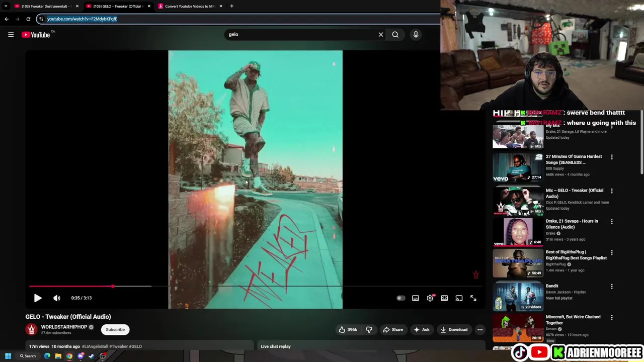Run search with the magnifier button
Screen dimensions: 644x362
[x=395, y=35]
